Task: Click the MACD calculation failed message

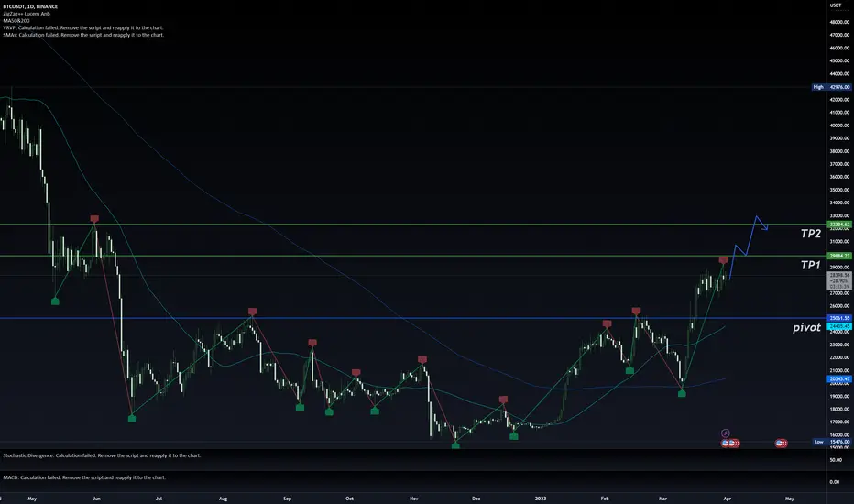Action: (84, 477)
